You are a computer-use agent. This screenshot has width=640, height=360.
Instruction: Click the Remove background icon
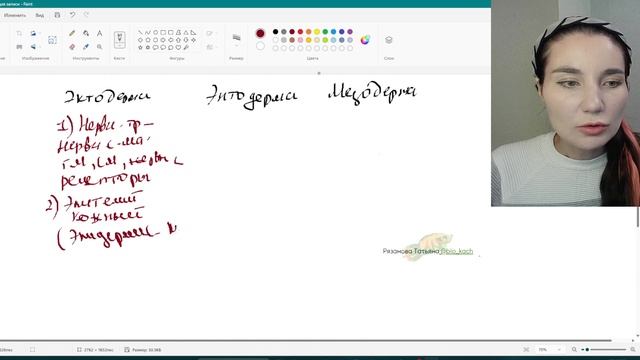52,40
